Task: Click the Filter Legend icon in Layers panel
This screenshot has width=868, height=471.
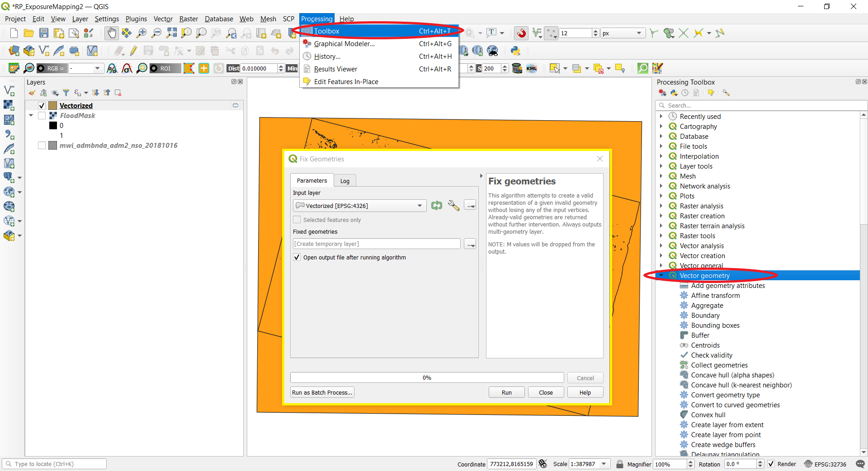Action: (66, 93)
